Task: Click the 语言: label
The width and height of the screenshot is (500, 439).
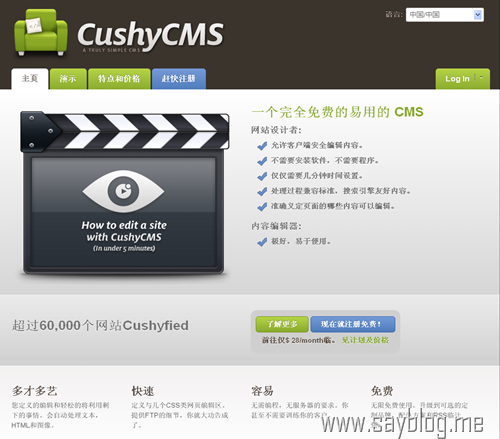Action: (x=394, y=14)
